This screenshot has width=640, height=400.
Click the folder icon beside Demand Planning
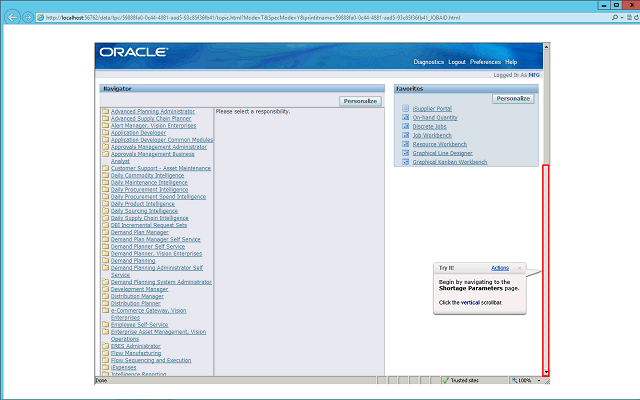tap(105, 260)
